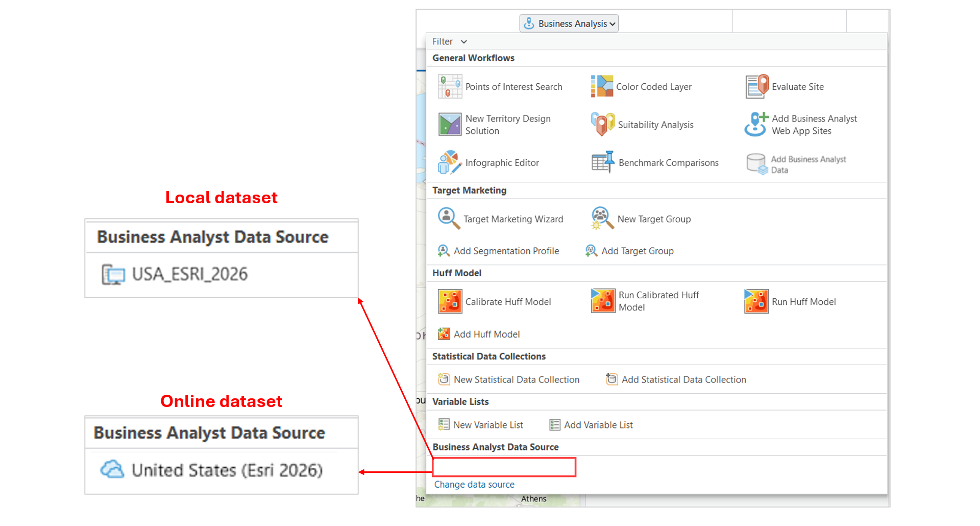Click the Add Statistical Data Collection icon
The height and width of the screenshot is (526, 980).
pyautogui.click(x=611, y=379)
